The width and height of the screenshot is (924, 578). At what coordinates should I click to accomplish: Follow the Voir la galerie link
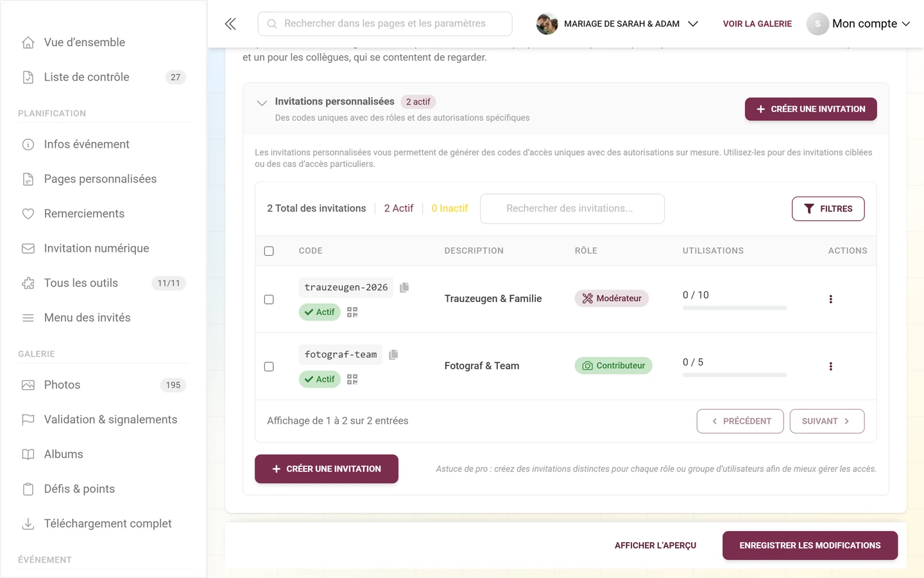[x=757, y=24]
